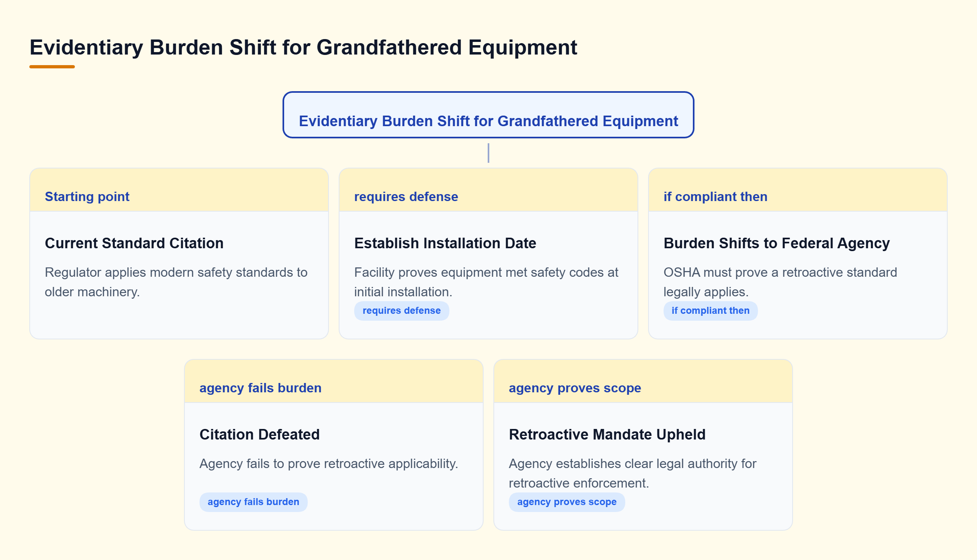The height and width of the screenshot is (560, 977).
Task: Click the orange underline below the title
Action: click(x=52, y=66)
